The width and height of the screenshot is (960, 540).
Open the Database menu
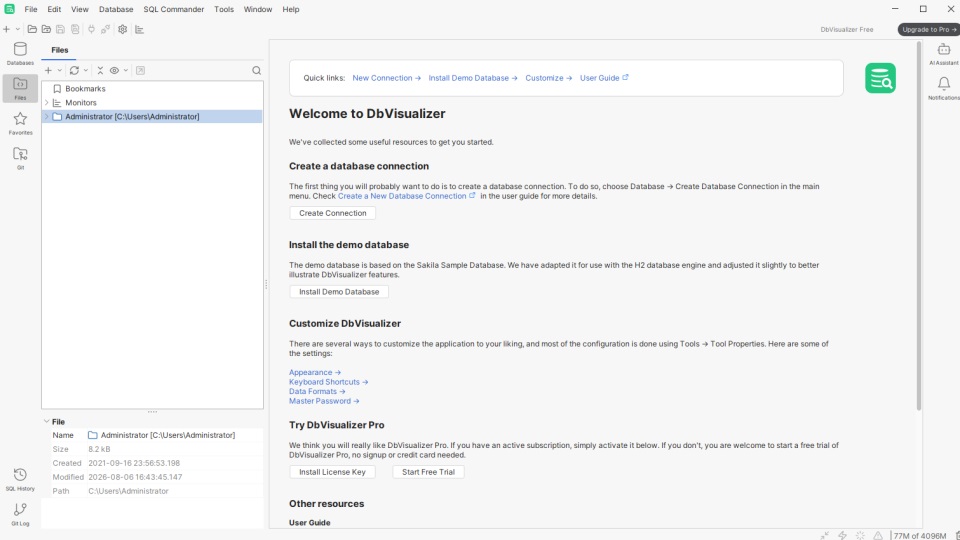click(x=116, y=9)
